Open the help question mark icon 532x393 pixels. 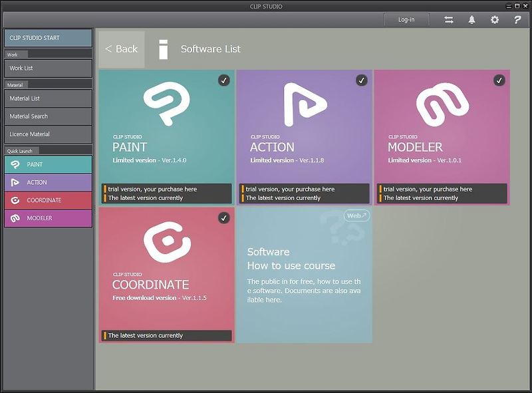pyautogui.click(x=517, y=20)
